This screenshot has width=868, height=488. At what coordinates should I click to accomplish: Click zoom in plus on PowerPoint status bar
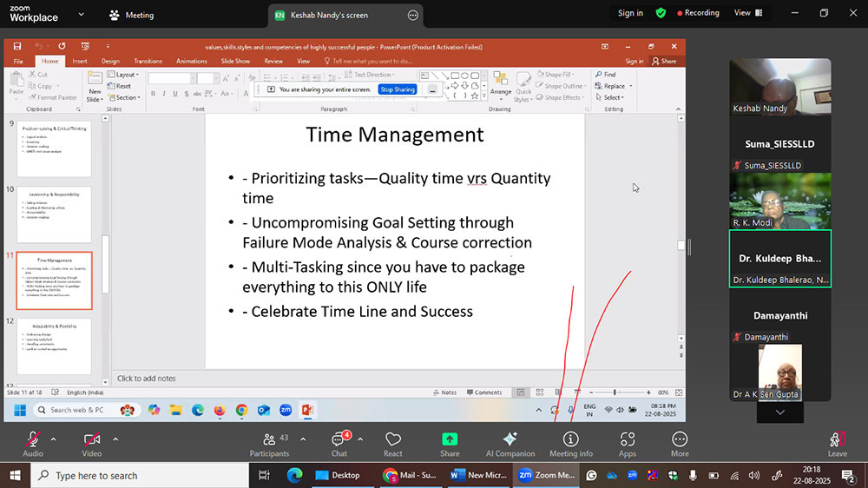click(x=648, y=392)
